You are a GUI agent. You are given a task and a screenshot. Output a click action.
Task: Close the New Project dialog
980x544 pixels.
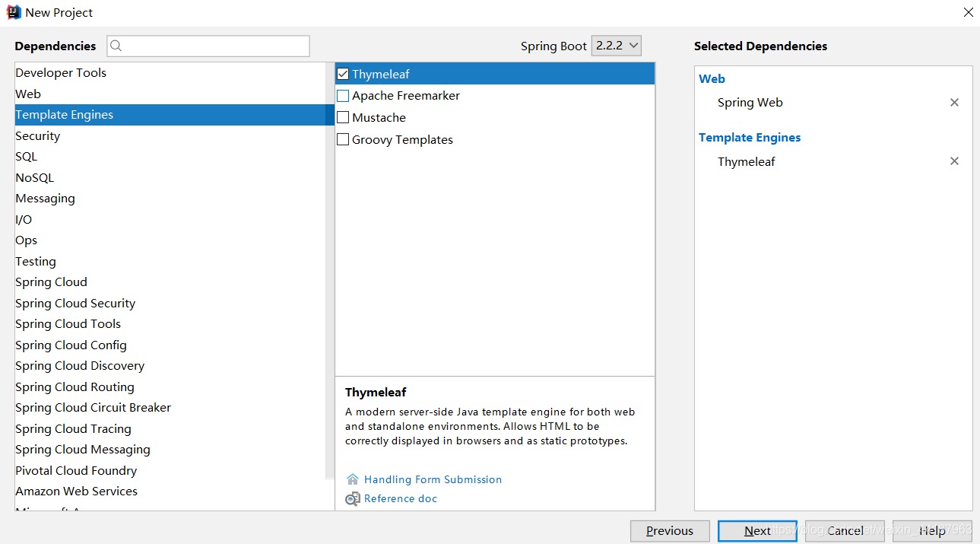point(968,12)
